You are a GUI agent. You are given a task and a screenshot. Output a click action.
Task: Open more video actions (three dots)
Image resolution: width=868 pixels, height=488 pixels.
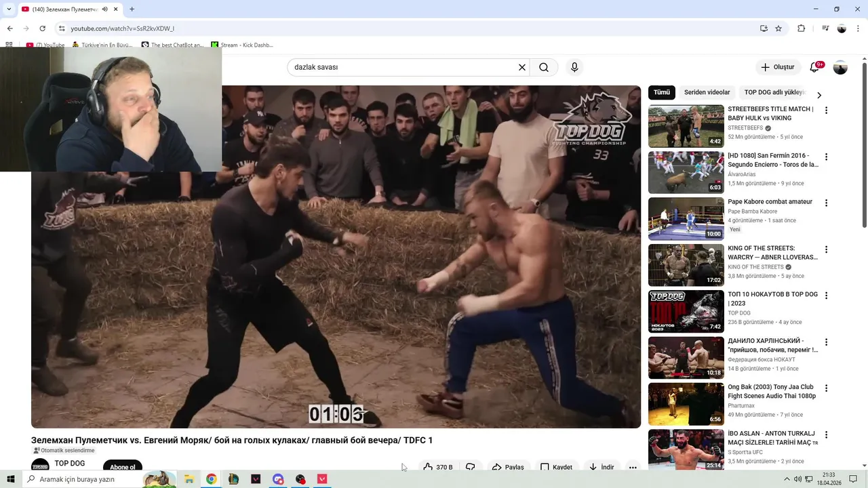[633, 467]
